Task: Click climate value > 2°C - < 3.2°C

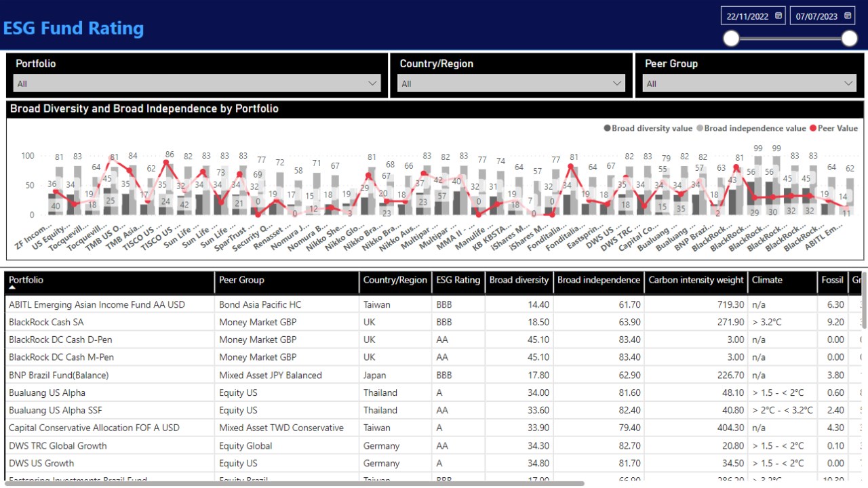Action: point(783,411)
